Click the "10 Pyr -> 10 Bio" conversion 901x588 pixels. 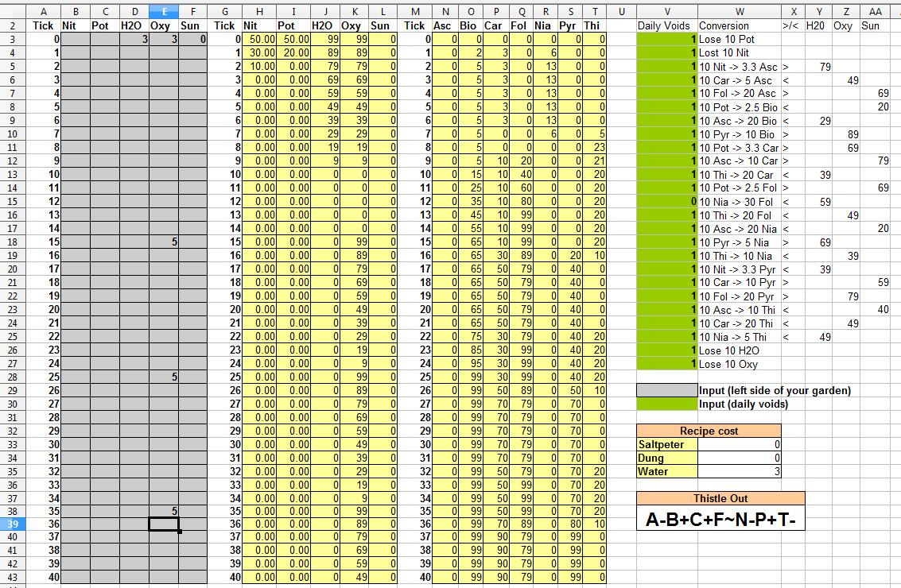coord(740,133)
